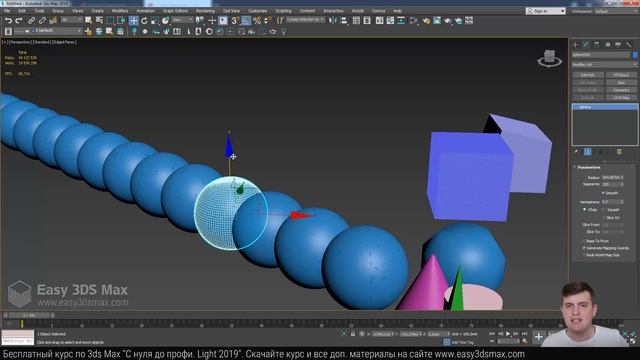Click the Bind to Space Warp icon
640x360 pixels.
(x=53, y=20)
